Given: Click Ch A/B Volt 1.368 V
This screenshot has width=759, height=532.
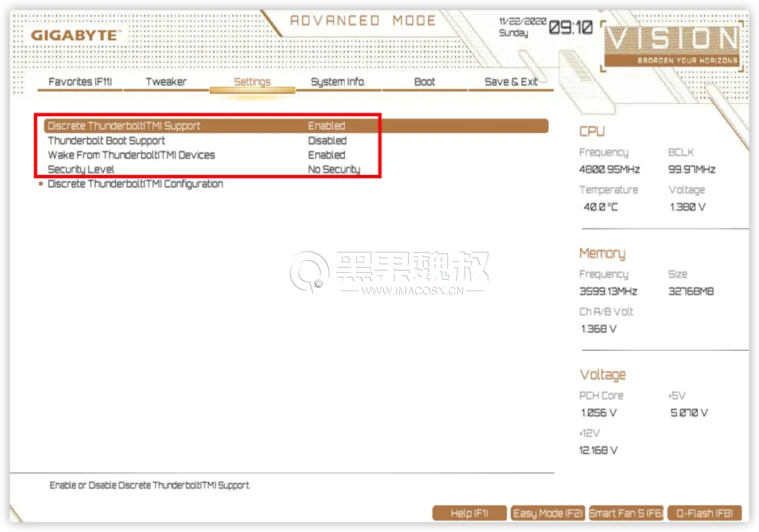Looking at the screenshot, I should (599, 329).
